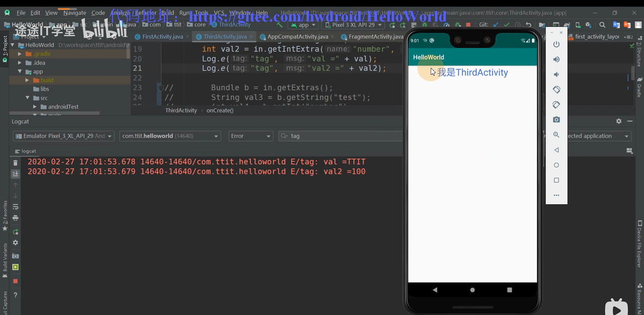Screen dimensions: 644x315
Task: Collapse the src folder
Action: pyautogui.click(x=28, y=98)
